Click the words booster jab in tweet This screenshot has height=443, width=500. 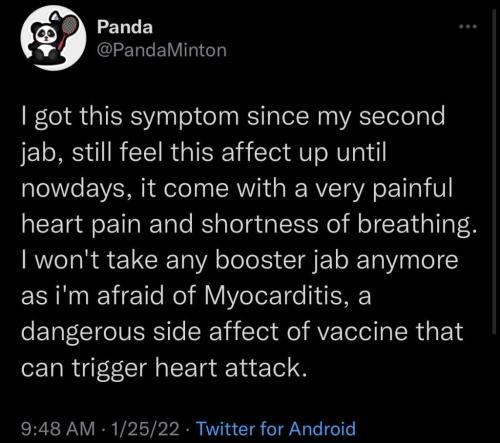click(x=280, y=261)
